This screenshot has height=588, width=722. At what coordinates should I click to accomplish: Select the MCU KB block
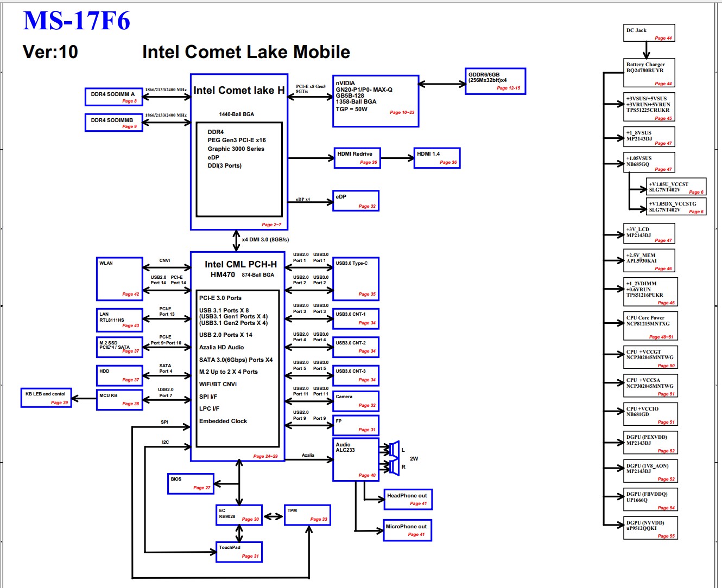[119, 399]
